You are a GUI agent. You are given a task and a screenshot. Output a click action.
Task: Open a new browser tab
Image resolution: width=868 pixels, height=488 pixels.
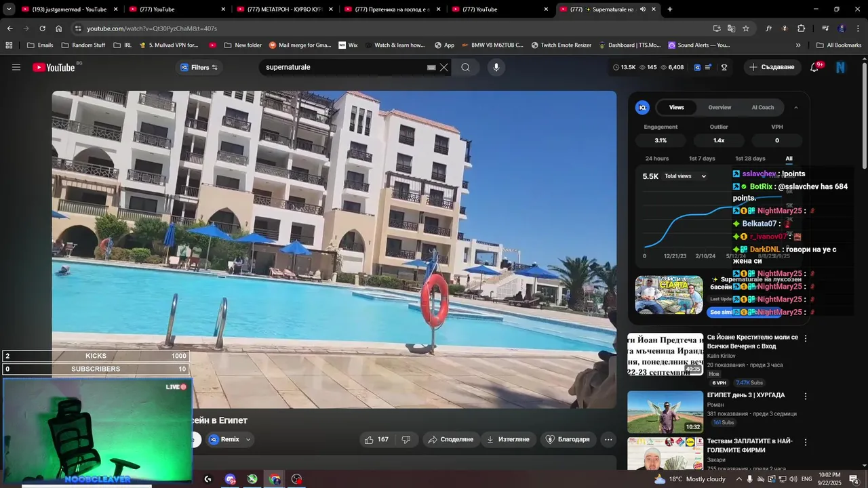[670, 9]
